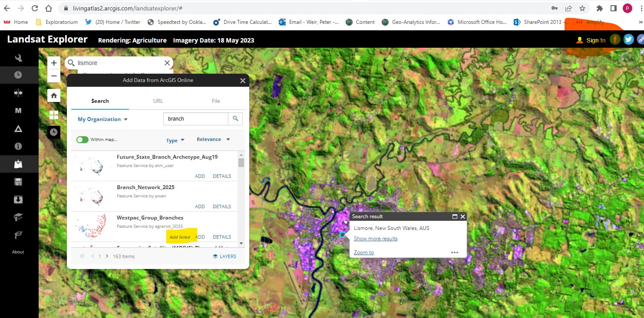Click the download imagery icon

18,199
